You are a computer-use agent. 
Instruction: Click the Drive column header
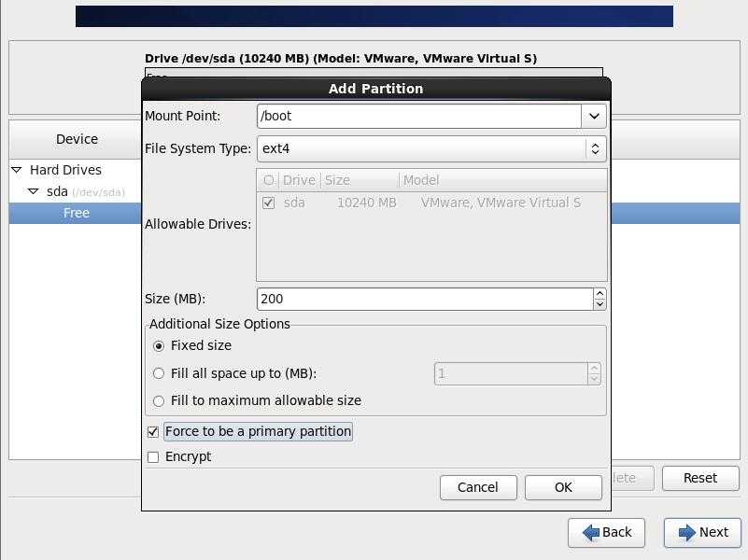(x=299, y=180)
